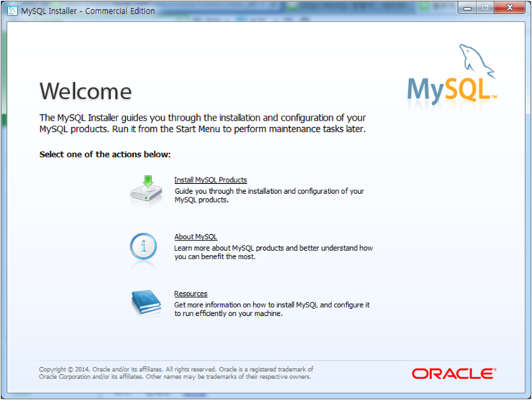The image size is (532, 400).
Task: Click the 'Learn more about MySQL products' description
Action: coord(273,252)
